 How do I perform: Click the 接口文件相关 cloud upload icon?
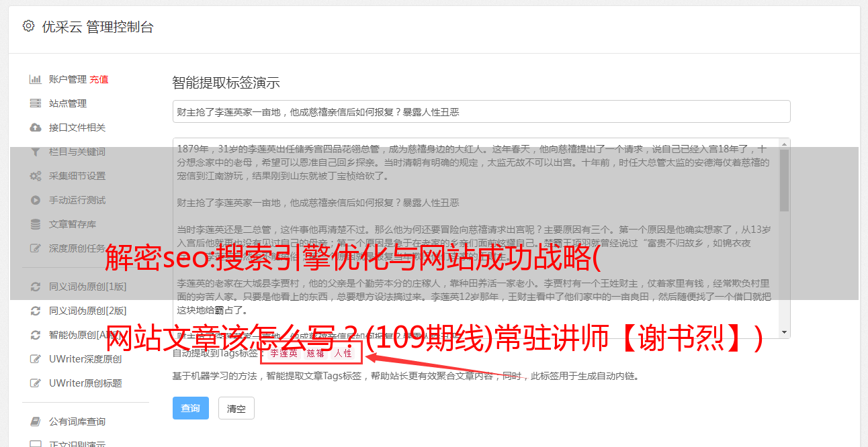(36, 128)
